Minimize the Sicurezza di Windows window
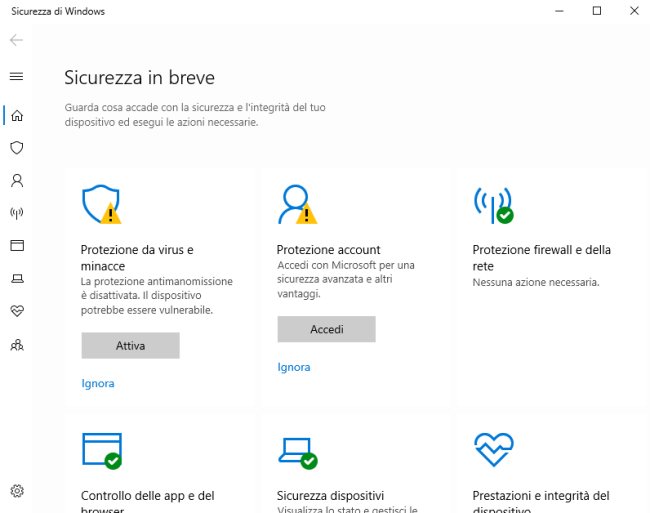This screenshot has height=513, width=650. tap(559, 11)
